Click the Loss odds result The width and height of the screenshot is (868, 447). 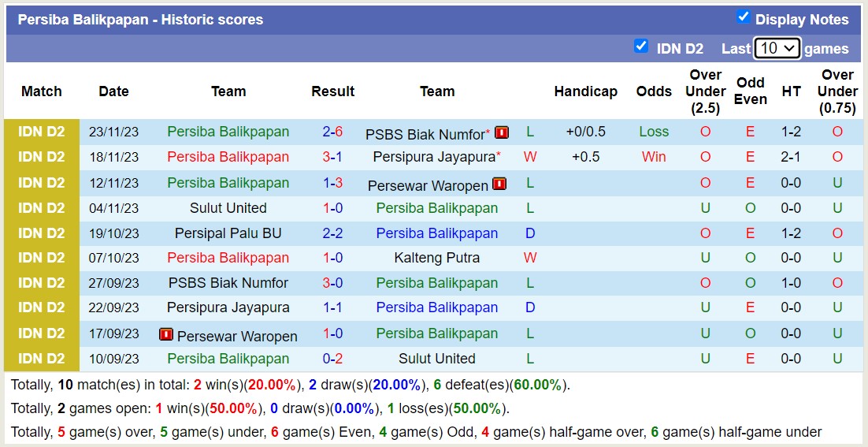tap(654, 132)
